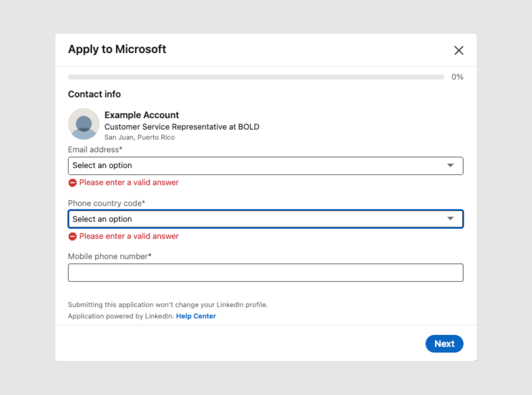Image resolution: width=532 pixels, height=395 pixels.
Task: Click the Next button
Action: point(444,344)
